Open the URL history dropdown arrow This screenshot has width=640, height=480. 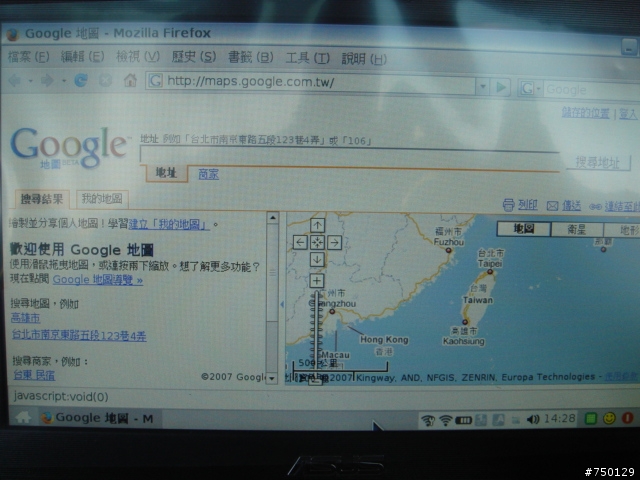(x=482, y=87)
